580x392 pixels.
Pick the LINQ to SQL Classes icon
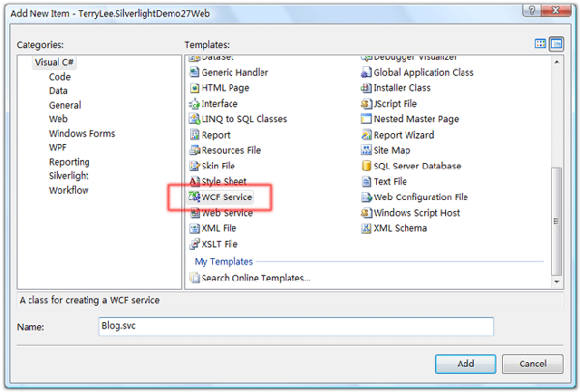pyautogui.click(x=194, y=120)
